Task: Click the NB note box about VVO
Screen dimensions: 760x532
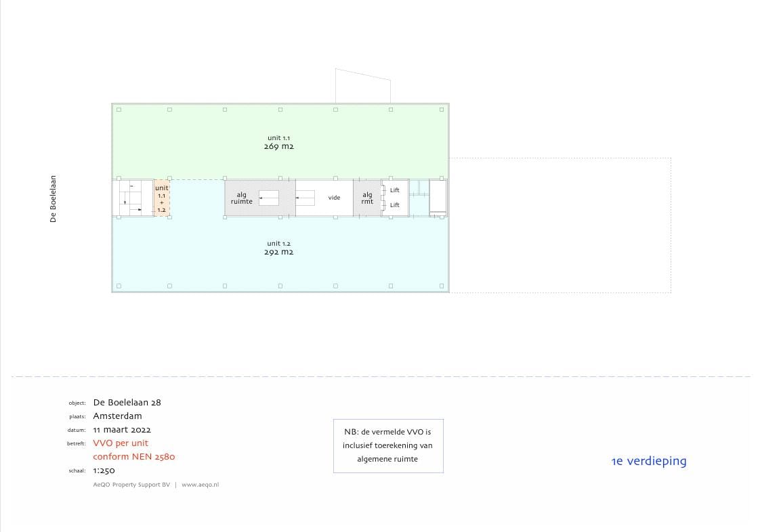Action: pyautogui.click(x=388, y=445)
